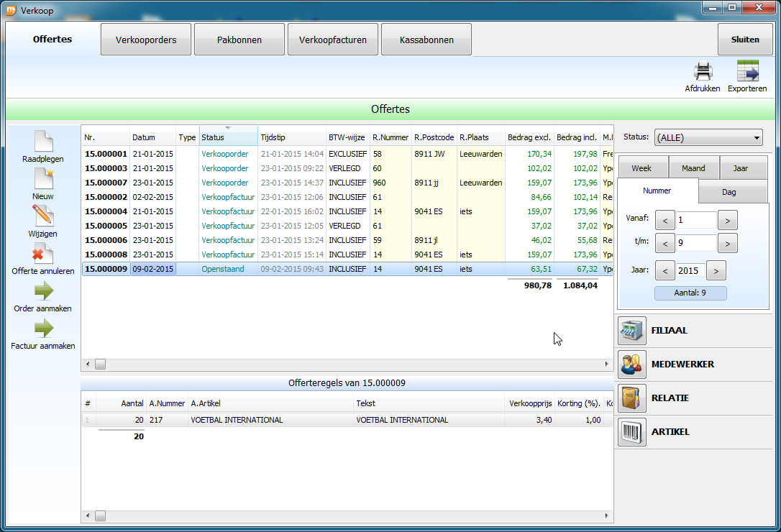Image resolution: width=781 pixels, height=532 pixels.
Task: Decrease the Vanaf number with left arrow
Action: pos(665,220)
